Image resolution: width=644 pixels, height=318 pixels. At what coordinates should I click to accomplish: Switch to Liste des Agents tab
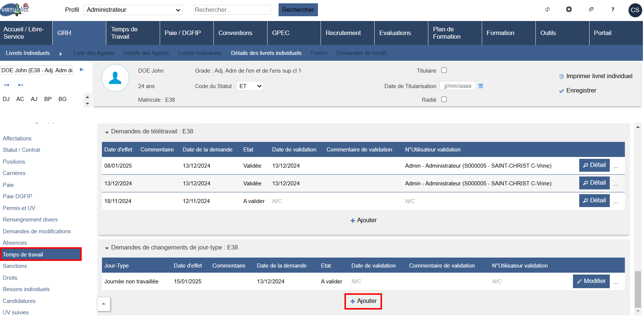93,53
